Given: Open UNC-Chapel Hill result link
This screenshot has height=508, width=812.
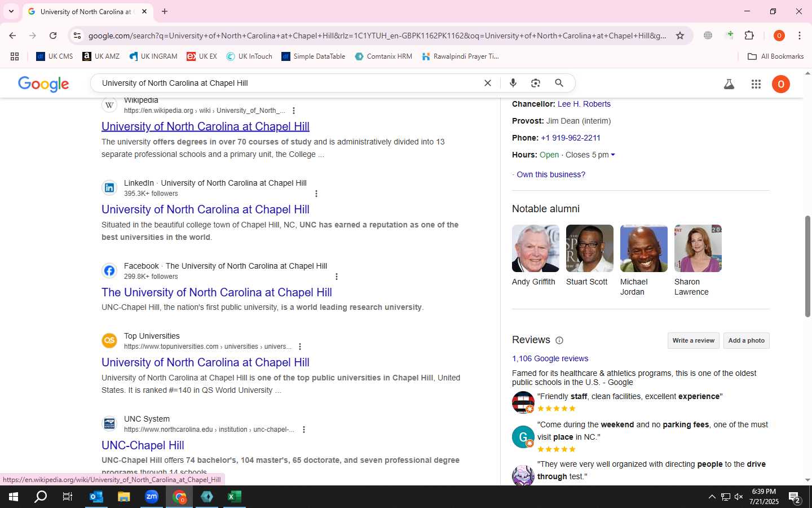Looking at the screenshot, I should 143,445.
